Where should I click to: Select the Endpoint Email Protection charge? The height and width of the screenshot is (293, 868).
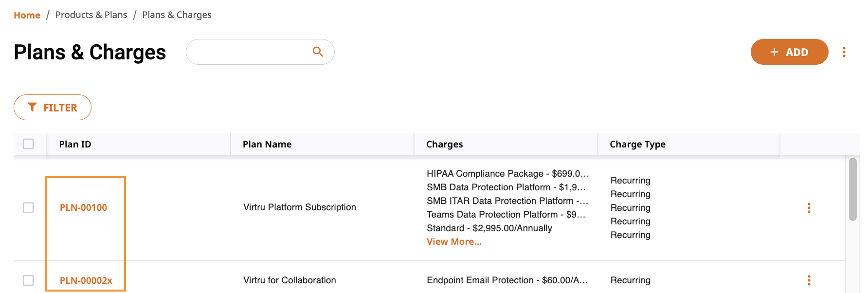point(507,280)
